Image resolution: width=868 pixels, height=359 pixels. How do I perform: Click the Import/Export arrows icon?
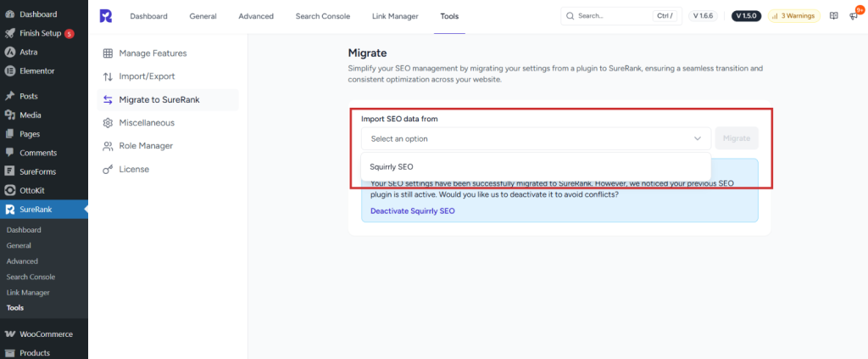coord(108,76)
